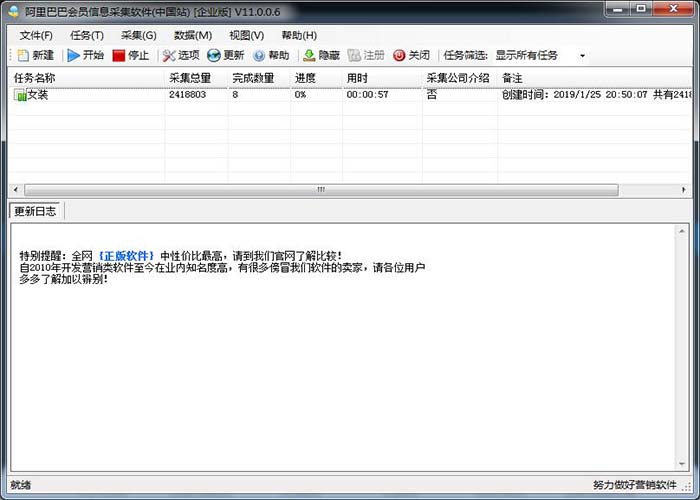Image resolution: width=700 pixels, height=500 pixels.
Task: Sort by 任务名称 column header
Action: tap(87, 78)
